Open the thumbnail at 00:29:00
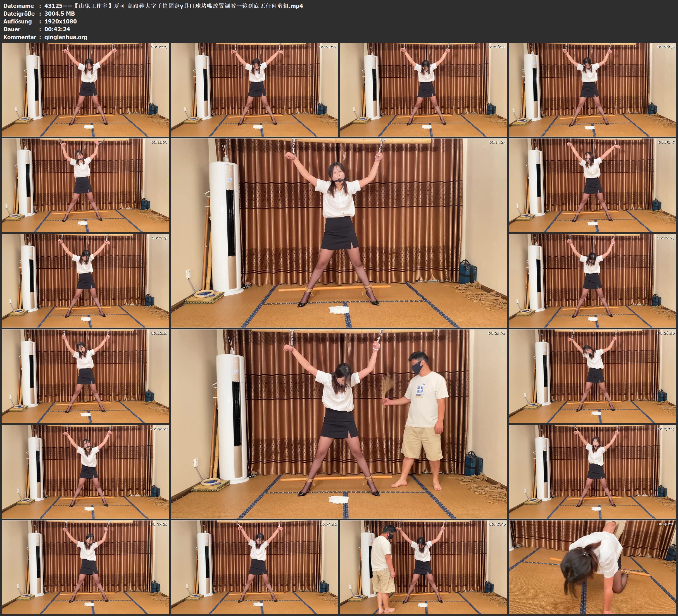The image size is (678, 616). (x=85, y=471)
